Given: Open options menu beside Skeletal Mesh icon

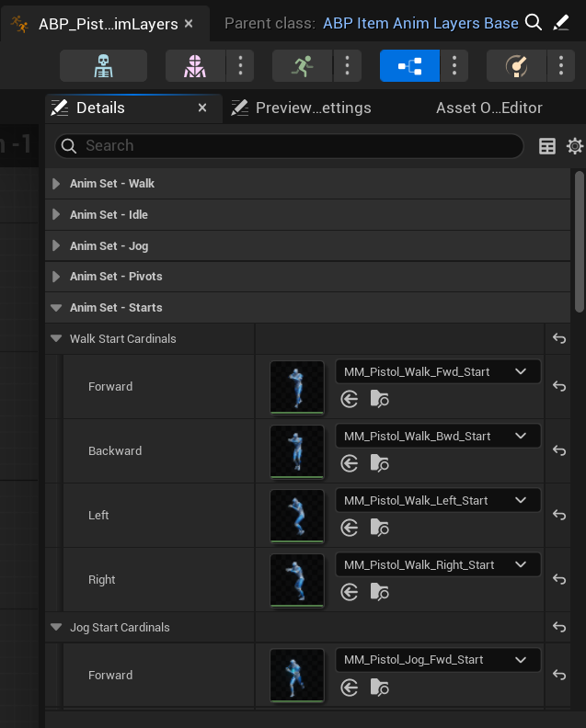Looking at the screenshot, I should [240, 66].
